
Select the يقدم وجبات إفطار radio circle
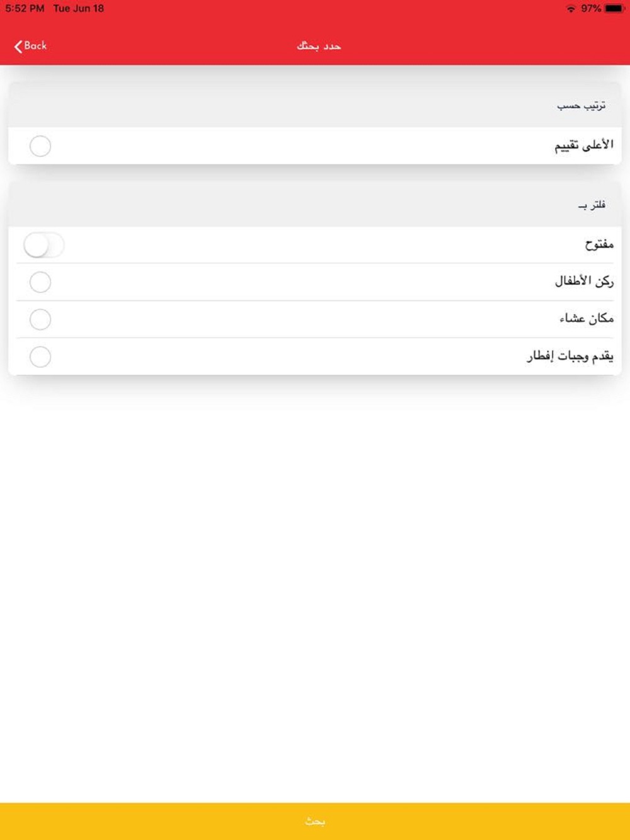40,357
